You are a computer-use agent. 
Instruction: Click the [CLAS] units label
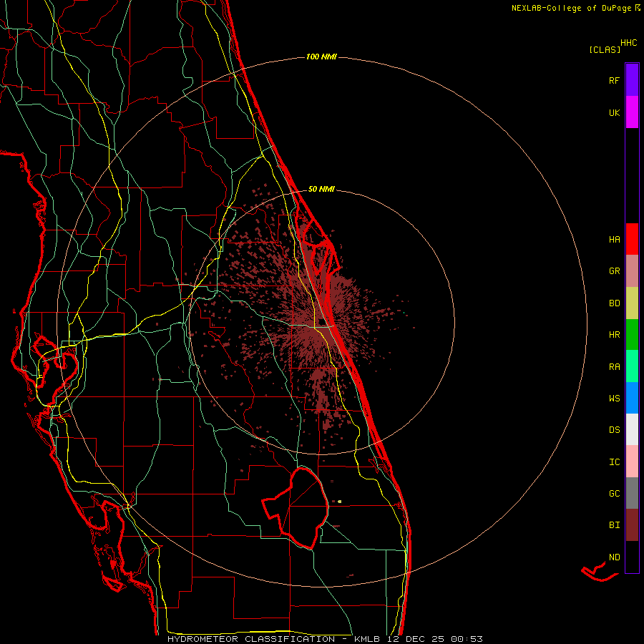pyautogui.click(x=605, y=49)
